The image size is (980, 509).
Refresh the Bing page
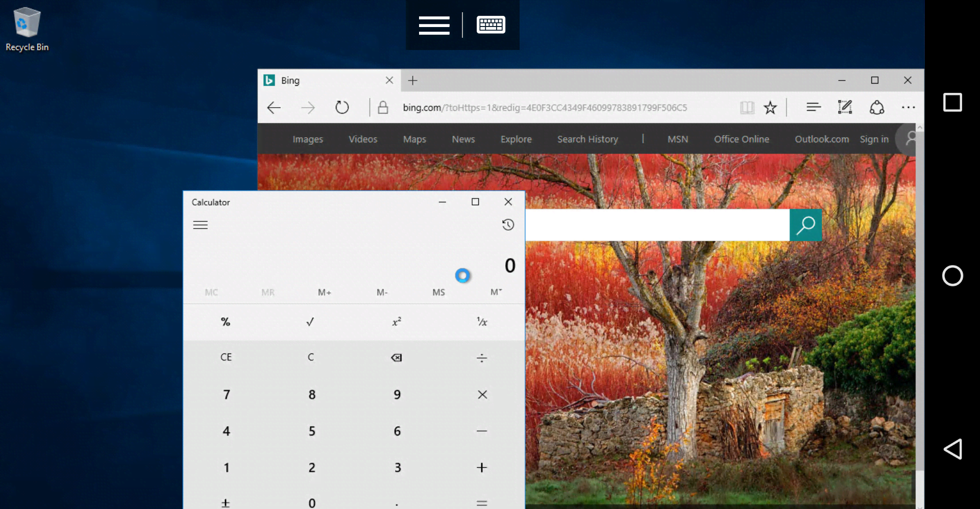[342, 108]
